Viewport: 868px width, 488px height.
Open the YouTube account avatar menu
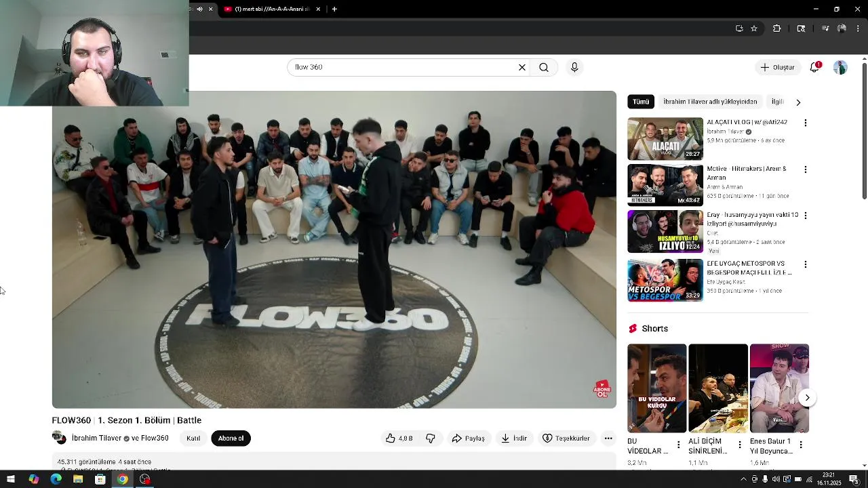[x=840, y=67]
